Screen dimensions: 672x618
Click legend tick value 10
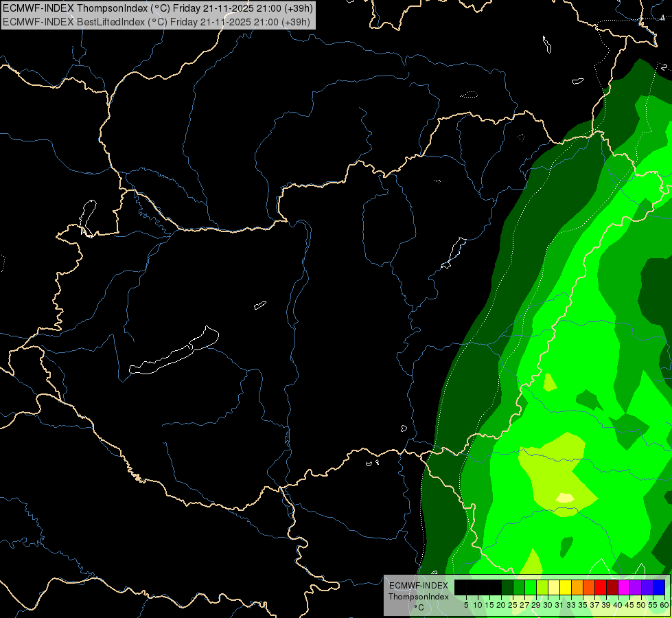478,605
